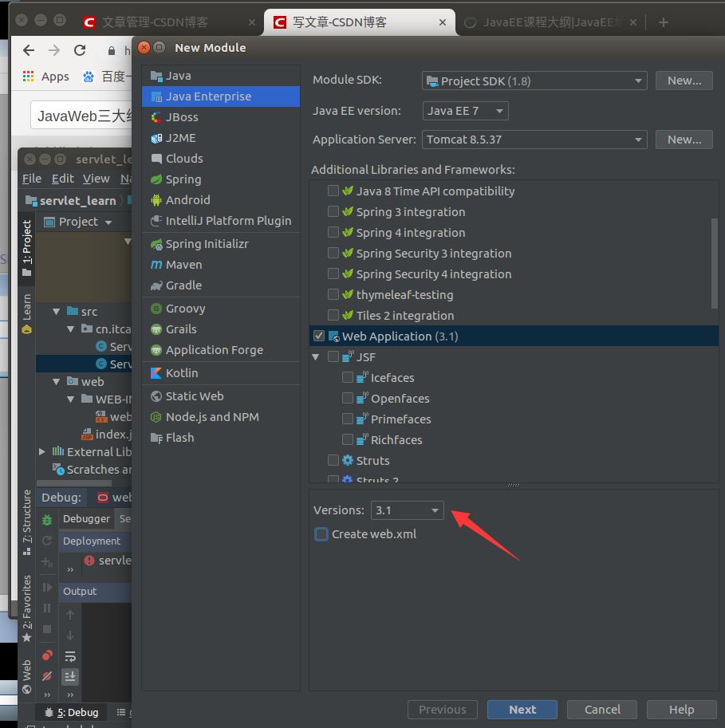The width and height of the screenshot is (725, 728).
Task: Select the plain Java module type
Action: click(x=221, y=76)
